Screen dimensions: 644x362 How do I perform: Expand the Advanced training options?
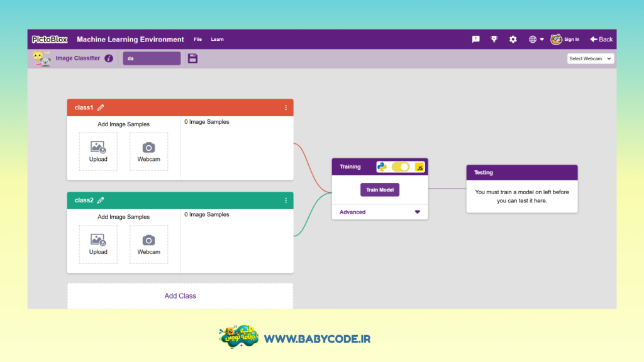[380, 212]
